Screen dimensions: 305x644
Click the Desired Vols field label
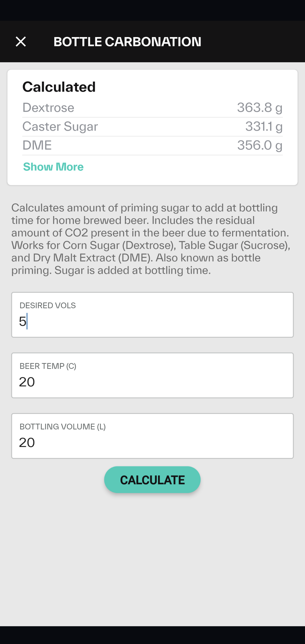tap(48, 306)
